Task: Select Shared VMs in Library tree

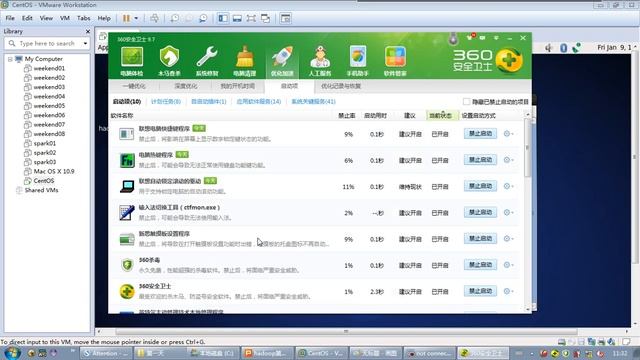Action: coord(41,190)
